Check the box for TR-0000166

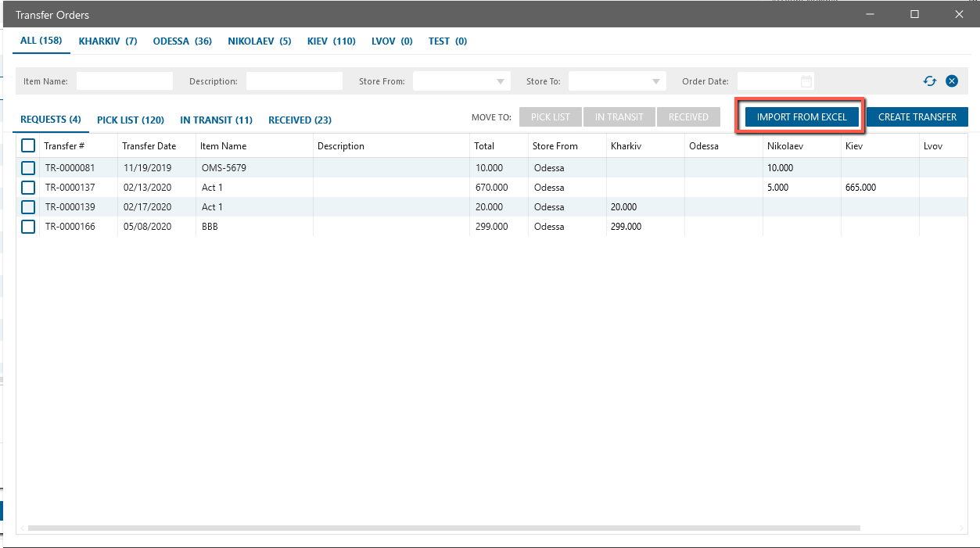[x=28, y=227]
